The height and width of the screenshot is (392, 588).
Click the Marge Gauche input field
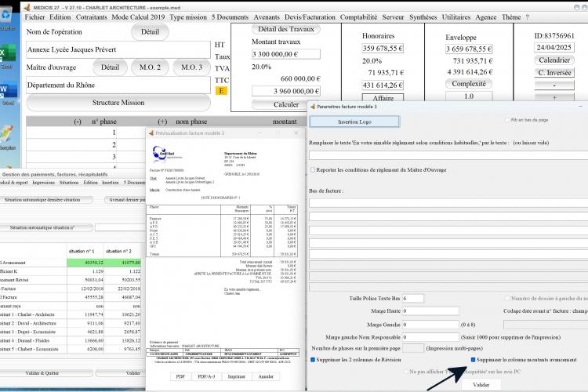tap(430, 325)
